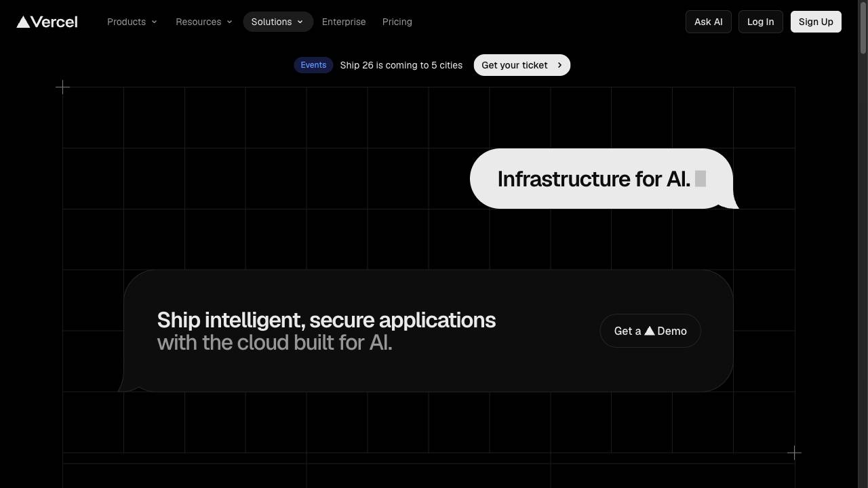
Task: Click the arrow in Get your ticket
Action: pyautogui.click(x=559, y=65)
